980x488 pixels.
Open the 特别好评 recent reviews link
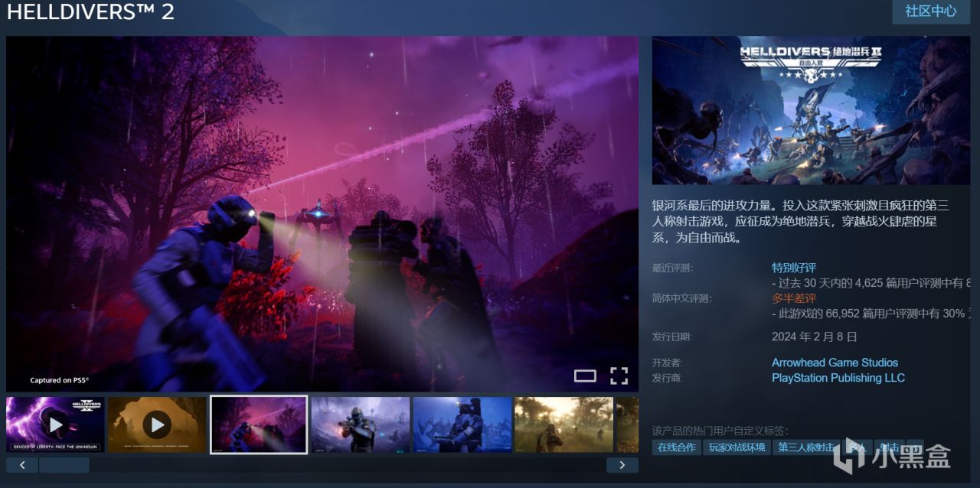[x=794, y=268]
